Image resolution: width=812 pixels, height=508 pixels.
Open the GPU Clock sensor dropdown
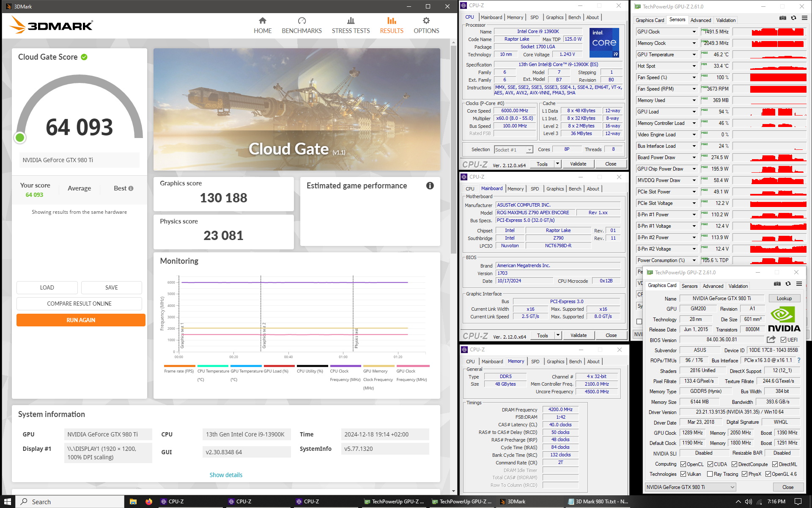pyautogui.click(x=694, y=32)
